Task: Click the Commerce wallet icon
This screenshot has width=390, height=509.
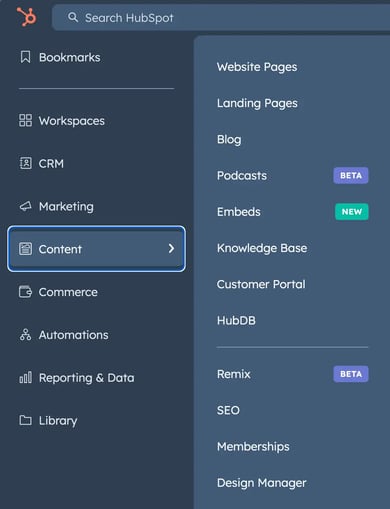Action: pyautogui.click(x=25, y=292)
